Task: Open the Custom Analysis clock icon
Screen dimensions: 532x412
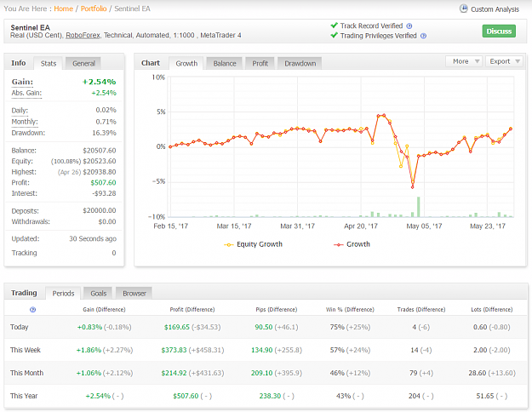Action: click(x=463, y=9)
